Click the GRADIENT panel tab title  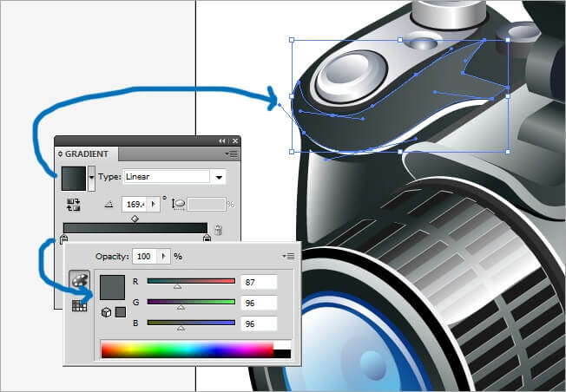pyautogui.click(x=87, y=154)
